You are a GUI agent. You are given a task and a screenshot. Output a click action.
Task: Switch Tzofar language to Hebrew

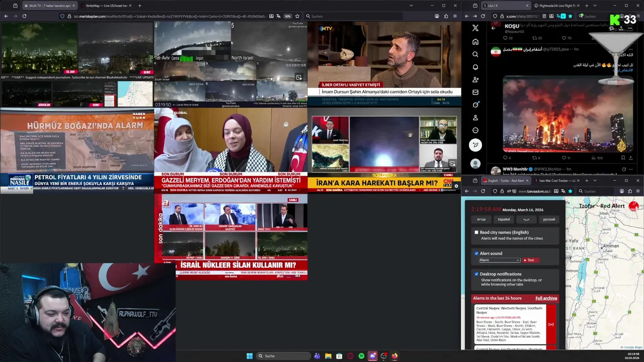[481, 219]
